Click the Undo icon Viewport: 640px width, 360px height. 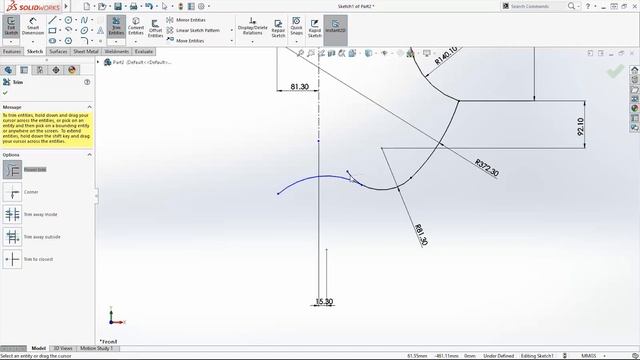(x=149, y=6)
